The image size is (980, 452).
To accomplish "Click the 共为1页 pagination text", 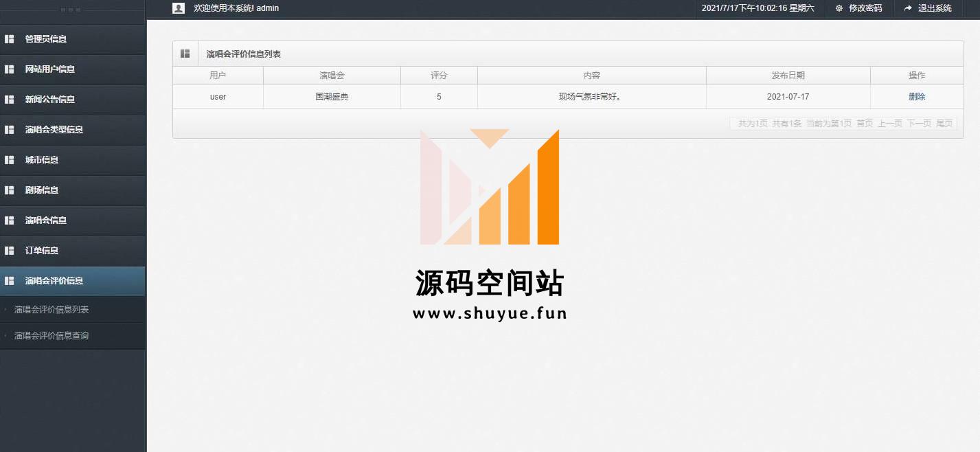I will click(753, 124).
